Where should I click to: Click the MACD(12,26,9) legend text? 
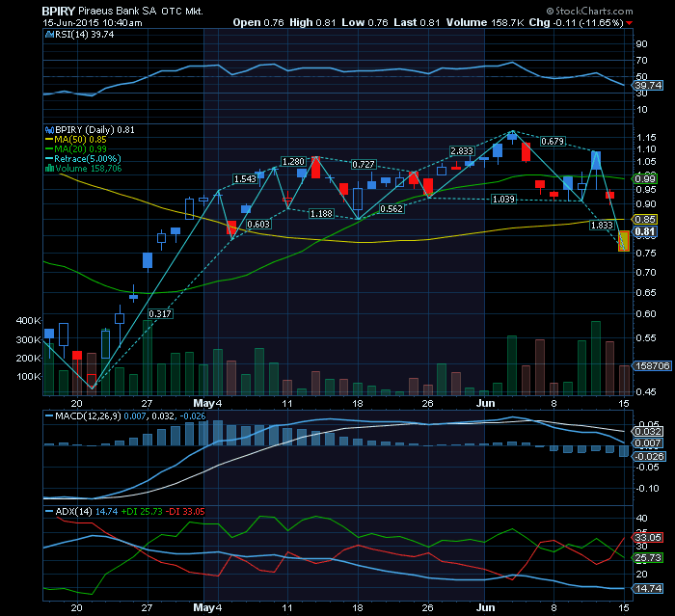(x=88, y=415)
